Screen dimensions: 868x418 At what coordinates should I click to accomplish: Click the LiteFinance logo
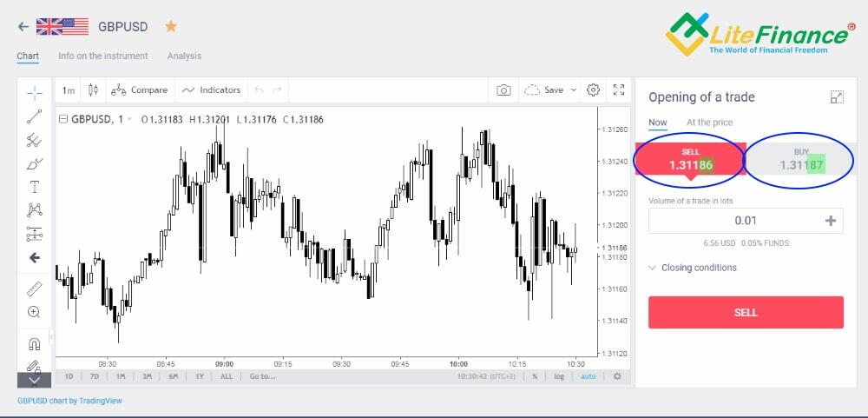(x=760, y=35)
